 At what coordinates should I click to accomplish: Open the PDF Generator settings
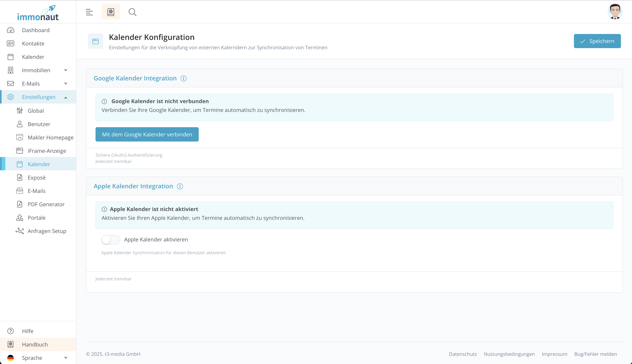coord(46,204)
